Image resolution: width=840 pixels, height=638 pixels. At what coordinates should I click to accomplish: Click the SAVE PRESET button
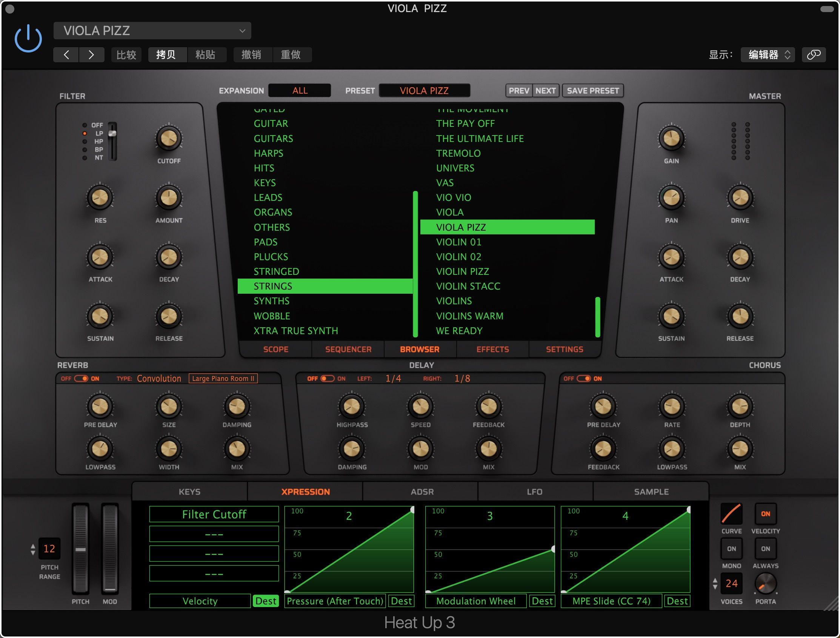[593, 91]
